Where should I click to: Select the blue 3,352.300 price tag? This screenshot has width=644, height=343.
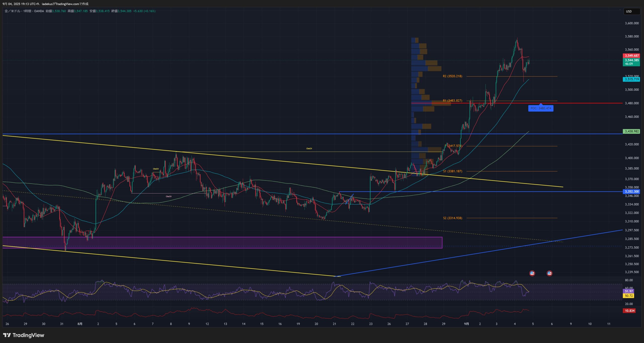coord(631,192)
